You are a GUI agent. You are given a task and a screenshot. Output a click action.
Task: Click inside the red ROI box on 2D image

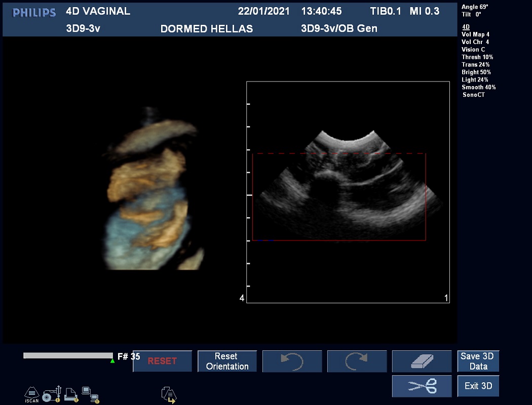click(338, 202)
